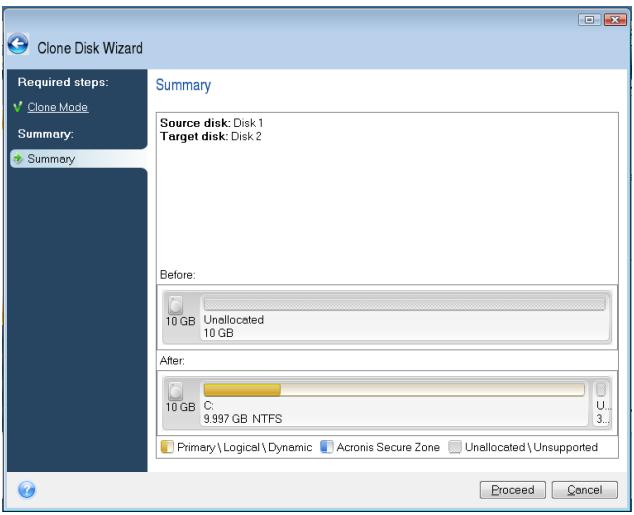This screenshot has height=515, width=634.
Task: Click the 'Before:' label
Action: coord(178,275)
